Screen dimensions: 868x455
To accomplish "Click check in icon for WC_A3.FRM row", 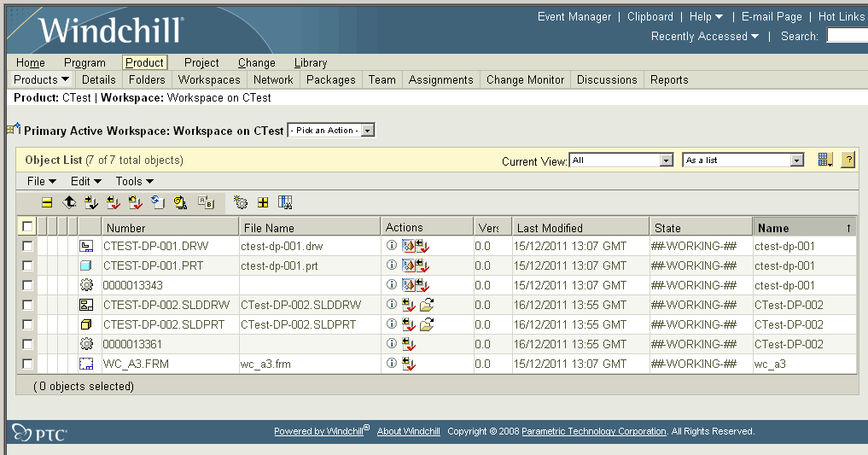I will 409,364.
